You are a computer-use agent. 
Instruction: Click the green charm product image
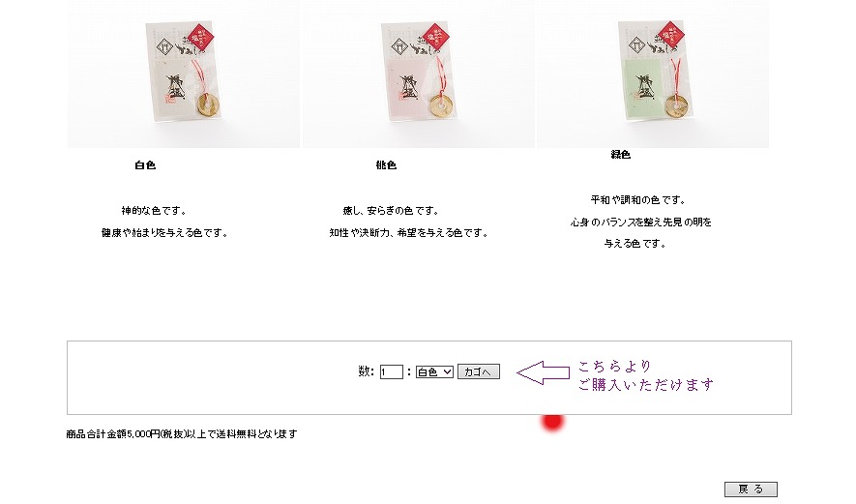pos(653,74)
